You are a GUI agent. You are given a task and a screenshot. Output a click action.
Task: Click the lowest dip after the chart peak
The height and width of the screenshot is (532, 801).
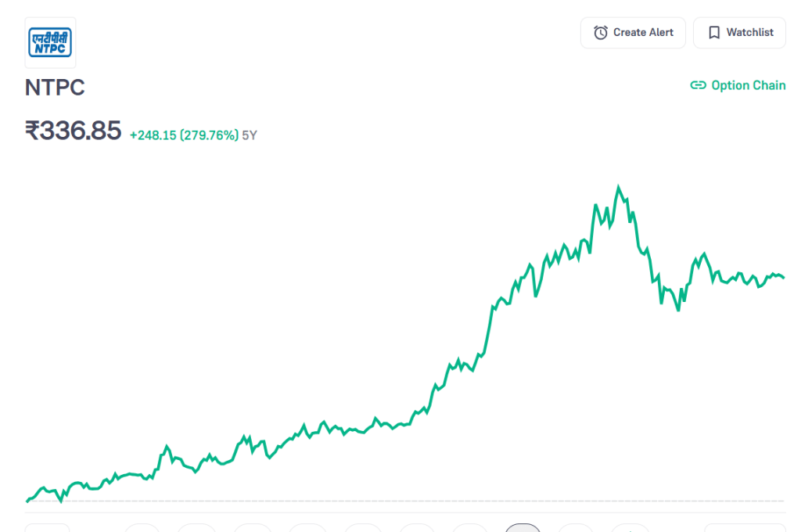[x=678, y=310]
